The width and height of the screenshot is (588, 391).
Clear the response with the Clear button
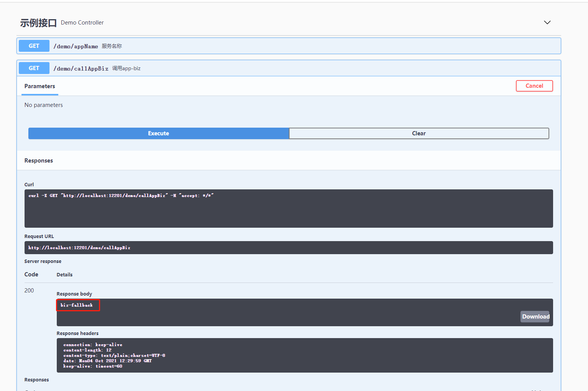tap(419, 133)
